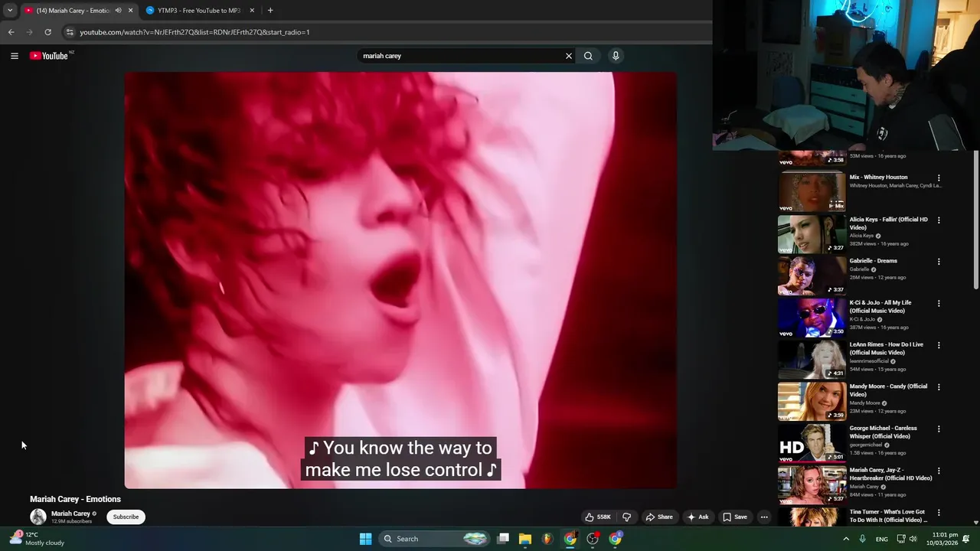Click the video player to pause
The width and height of the screenshot is (980, 551).
point(400,280)
